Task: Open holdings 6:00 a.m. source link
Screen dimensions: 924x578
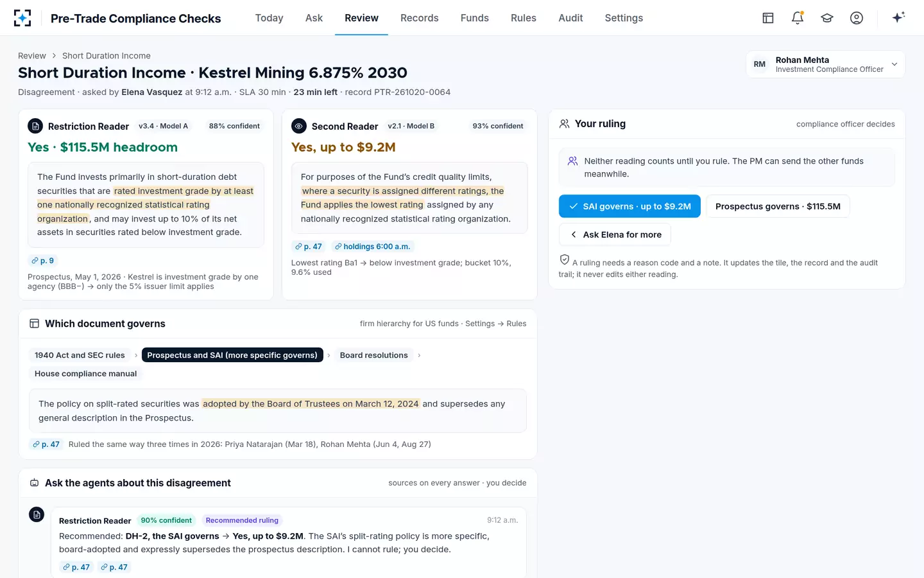Action: (372, 247)
